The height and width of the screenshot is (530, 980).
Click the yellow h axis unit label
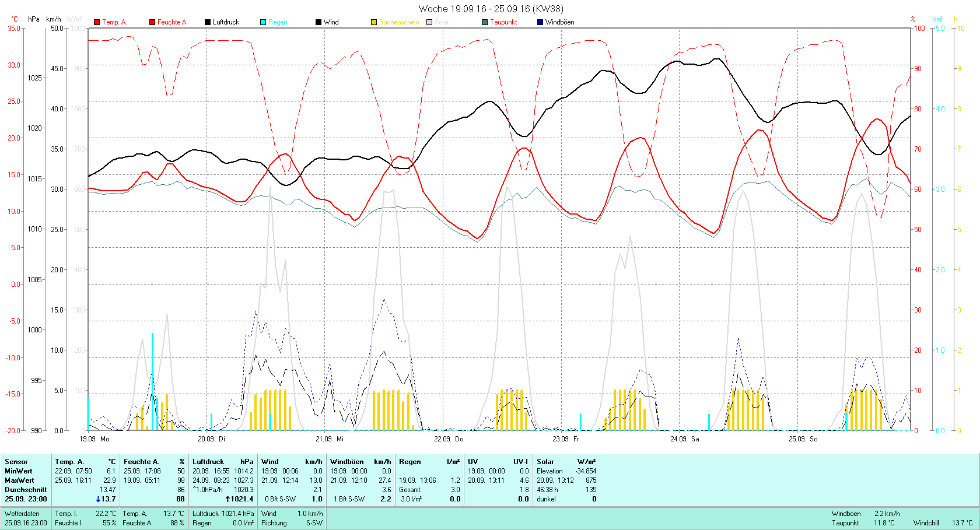tap(956, 19)
